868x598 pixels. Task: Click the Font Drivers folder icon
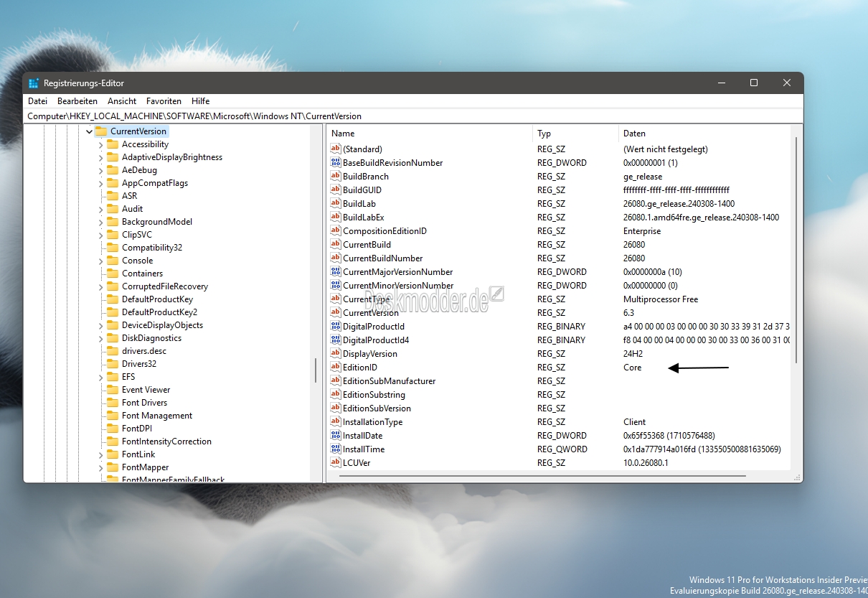[113, 403]
